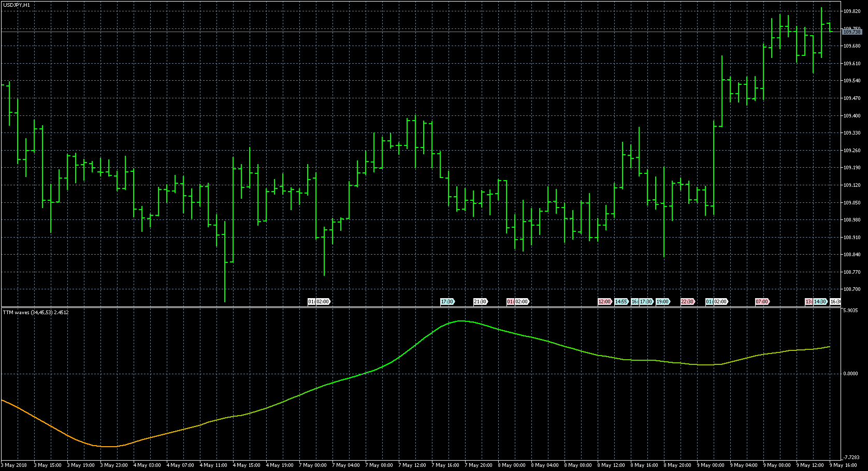The height and width of the screenshot is (471, 868).
Task: Click the 109.820 price scale value
Action: (852, 11)
